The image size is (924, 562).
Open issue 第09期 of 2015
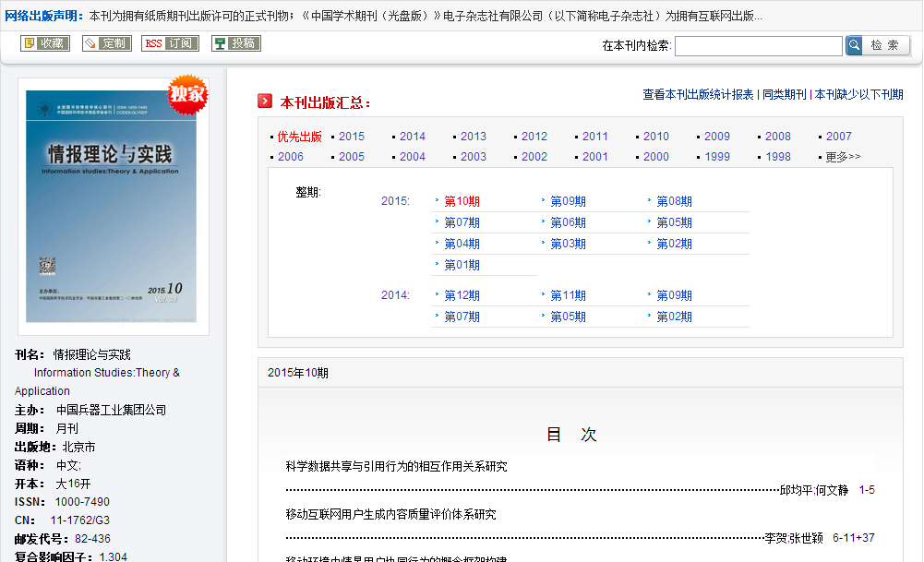click(x=568, y=200)
